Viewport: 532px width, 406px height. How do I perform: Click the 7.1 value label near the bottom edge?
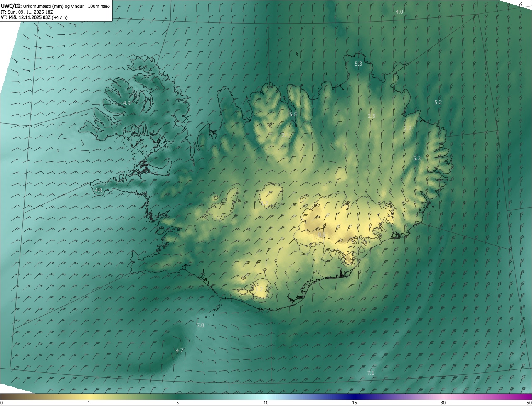[x=371, y=373]
